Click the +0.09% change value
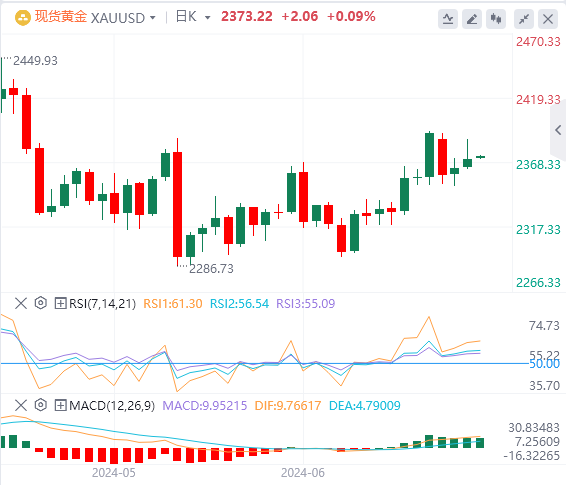Screen dimensions: 566x485 tap(351, 17)
